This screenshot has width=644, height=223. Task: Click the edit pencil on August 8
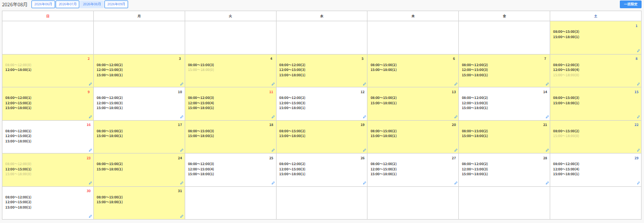tap(638, 84)
